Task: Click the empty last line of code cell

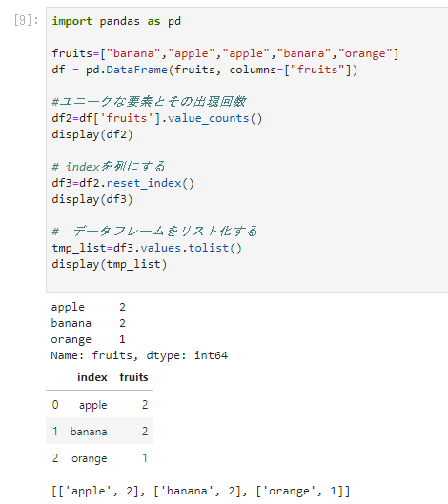Action: point(247,280)
